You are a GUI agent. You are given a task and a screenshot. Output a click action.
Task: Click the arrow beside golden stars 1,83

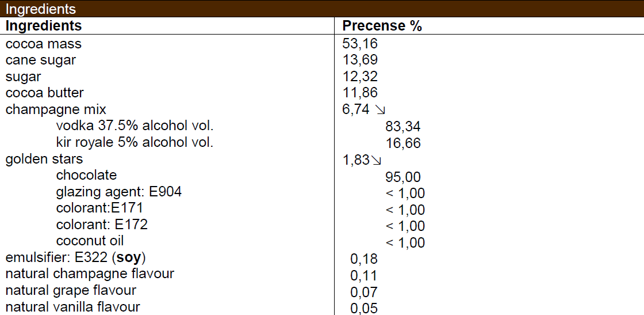[376, 160]
